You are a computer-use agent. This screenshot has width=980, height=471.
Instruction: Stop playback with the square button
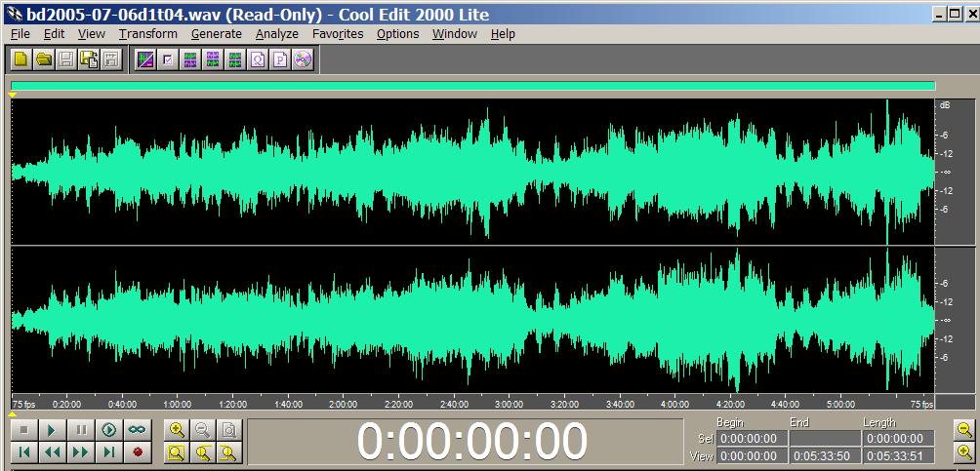pyautogui.click(x=24, y=430)
